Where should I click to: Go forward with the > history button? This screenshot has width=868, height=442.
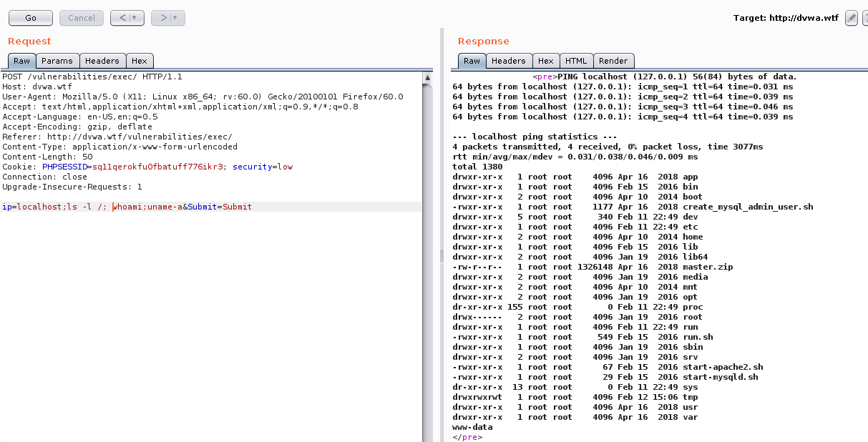point(162,17)
